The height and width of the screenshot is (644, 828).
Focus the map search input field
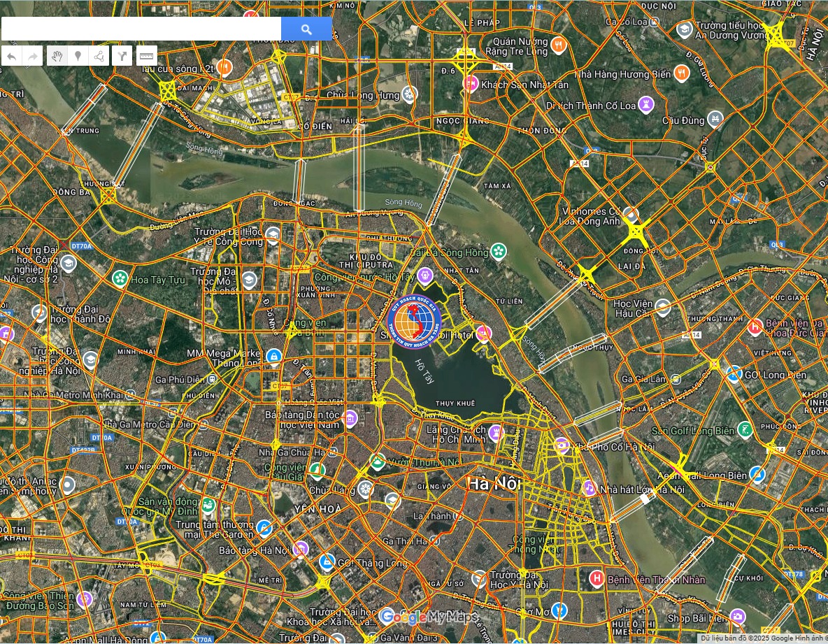point(141,29)
